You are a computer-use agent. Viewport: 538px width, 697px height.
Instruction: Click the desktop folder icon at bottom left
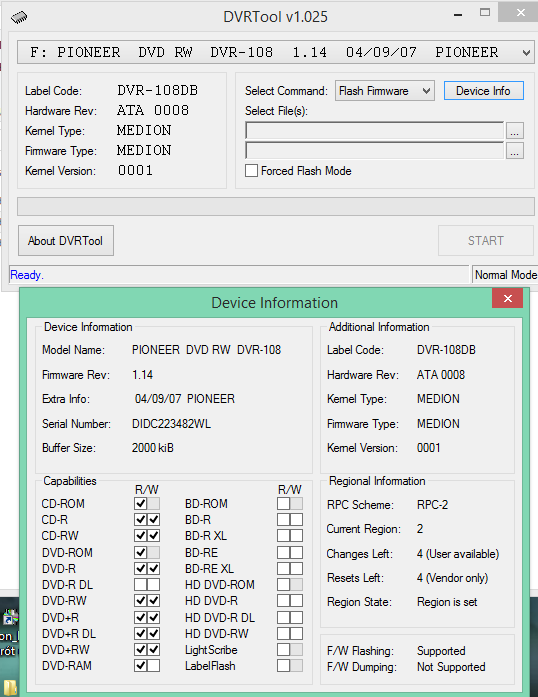coord(9,687)
